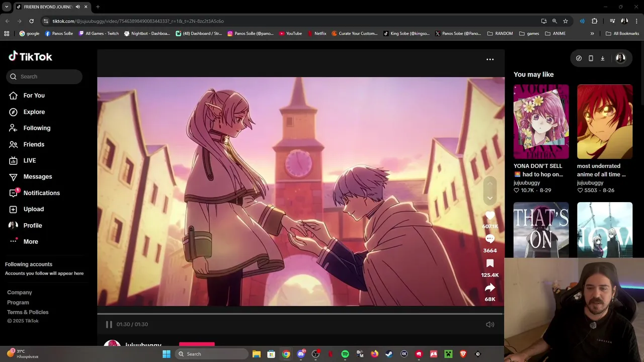644x362 pixels.
Task: Open the profile avatar menu at top right
Action: click(x=620, y=58)
